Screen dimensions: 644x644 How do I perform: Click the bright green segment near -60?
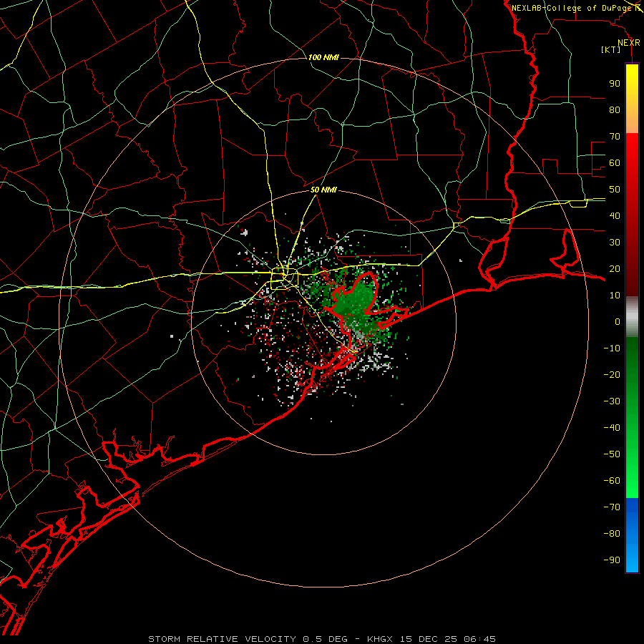pos(632,481)
